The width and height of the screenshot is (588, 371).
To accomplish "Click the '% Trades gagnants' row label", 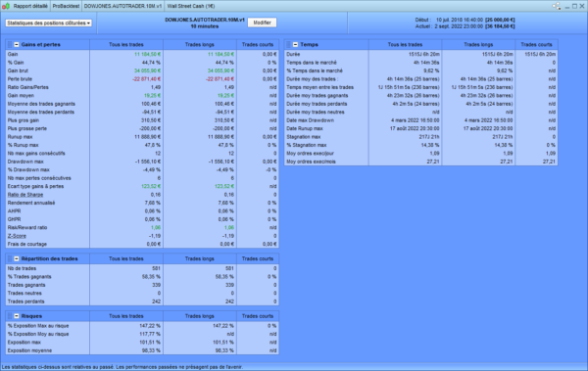I will [x=29, y=277].
